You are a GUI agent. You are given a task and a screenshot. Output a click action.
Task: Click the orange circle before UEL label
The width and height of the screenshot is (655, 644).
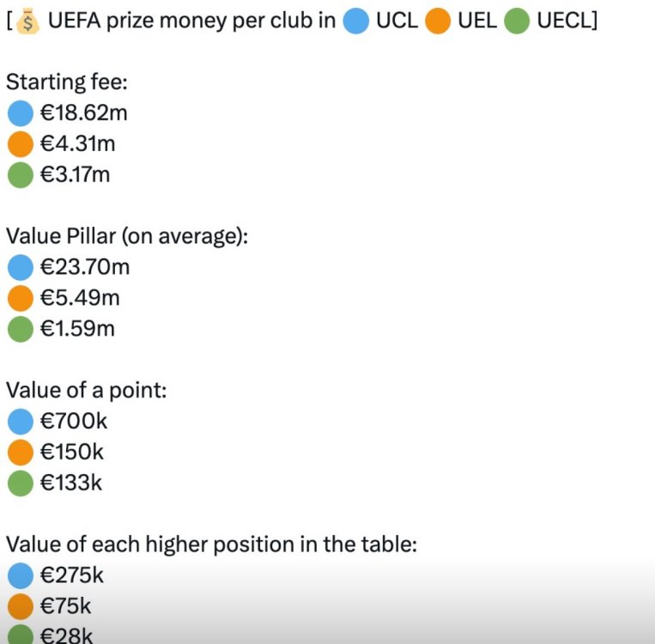(438, 21)
